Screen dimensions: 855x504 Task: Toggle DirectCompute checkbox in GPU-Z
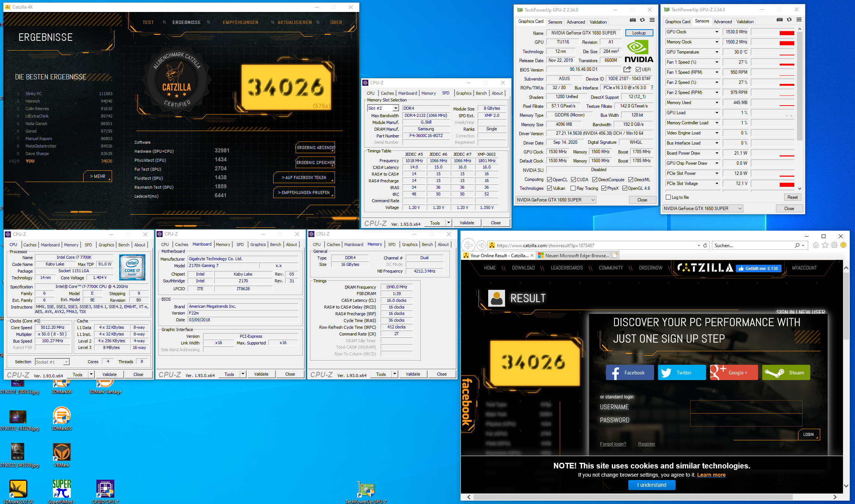(595, 180)
